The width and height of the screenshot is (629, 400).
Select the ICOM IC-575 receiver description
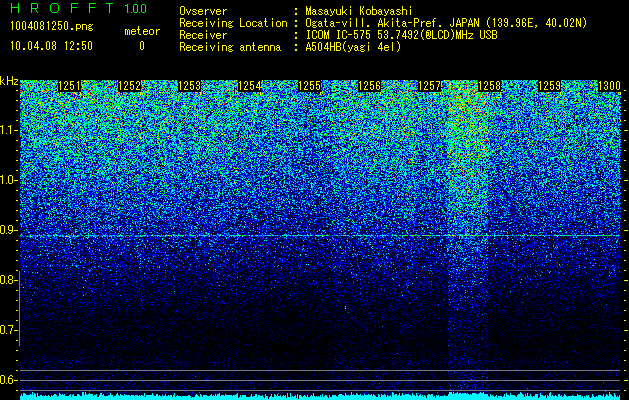[401, 35]
